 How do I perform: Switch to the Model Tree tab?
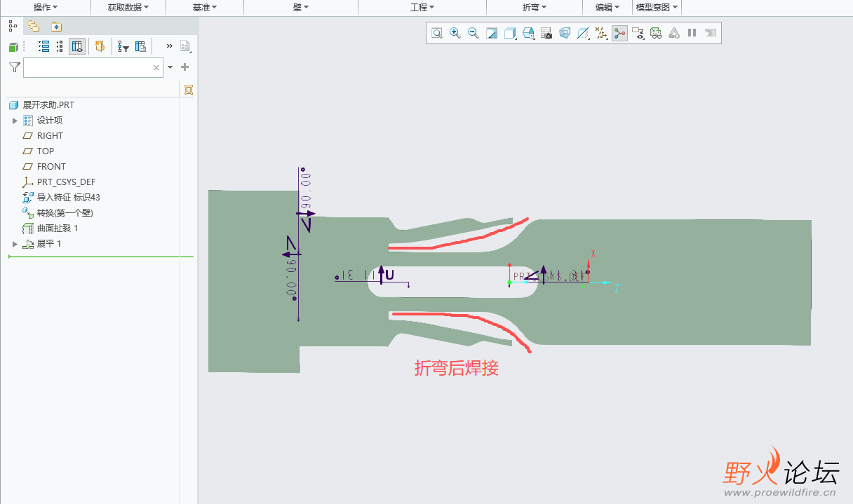13,26
